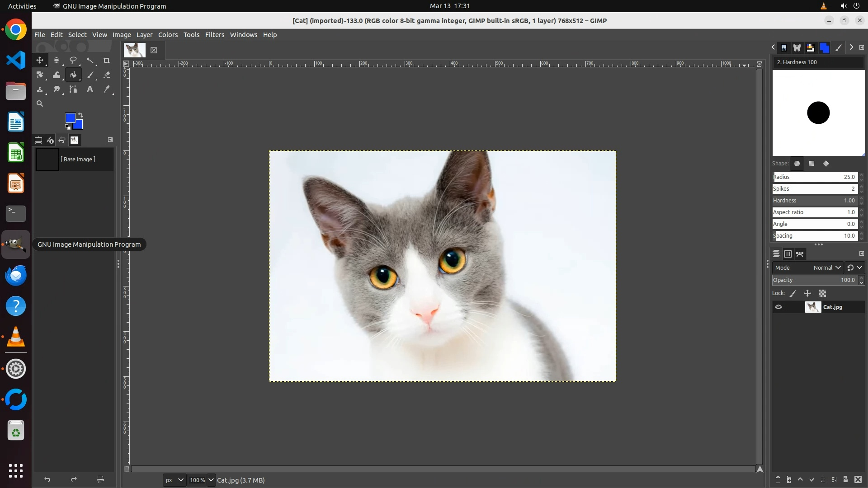Select the Paintbrush tool
Viewport: 868px width, 488px height.
[x=90, y=75]
